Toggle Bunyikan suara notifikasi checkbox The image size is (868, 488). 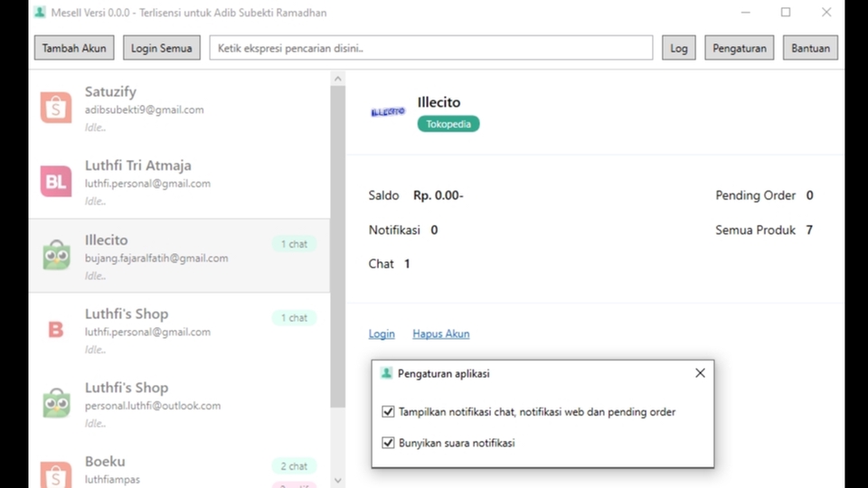388,443
